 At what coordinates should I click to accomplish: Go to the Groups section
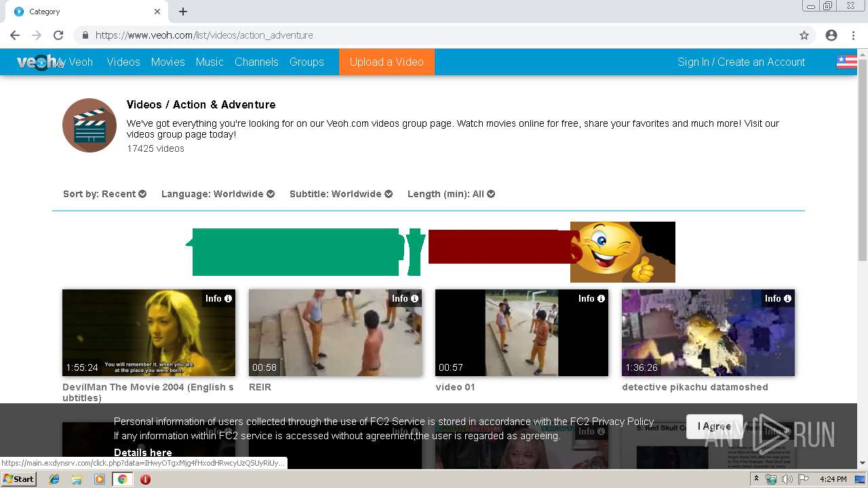pyautogui.click(x=307, y=62)
